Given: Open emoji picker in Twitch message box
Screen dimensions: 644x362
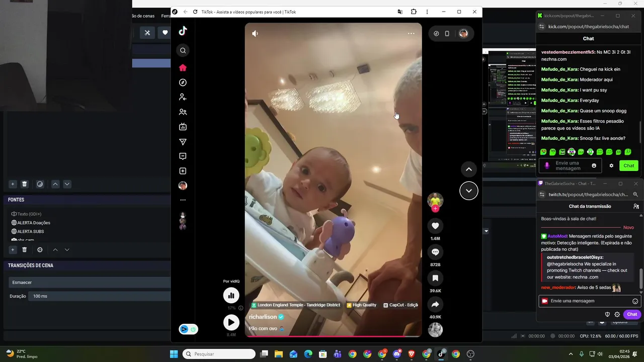Looking at the screenshot, I should click(x=635, y=301).
